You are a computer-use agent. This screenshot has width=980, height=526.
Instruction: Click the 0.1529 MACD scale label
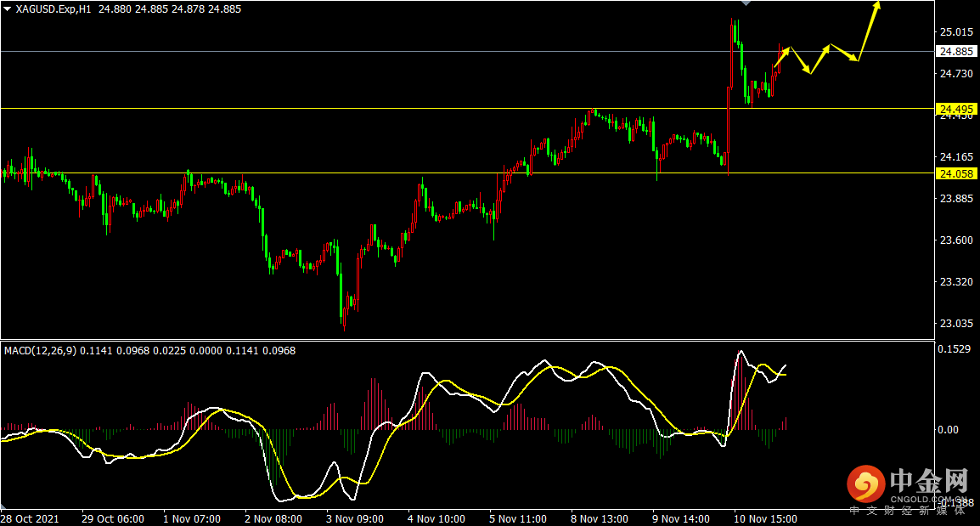click(954, 349)
